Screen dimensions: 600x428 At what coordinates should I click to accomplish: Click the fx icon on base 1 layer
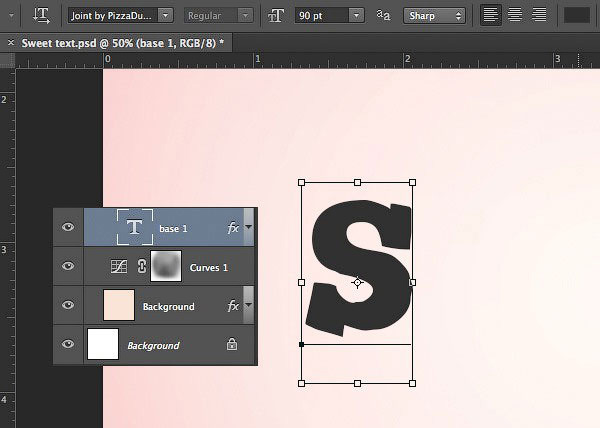pyautogui.click(x=233, y=228)
